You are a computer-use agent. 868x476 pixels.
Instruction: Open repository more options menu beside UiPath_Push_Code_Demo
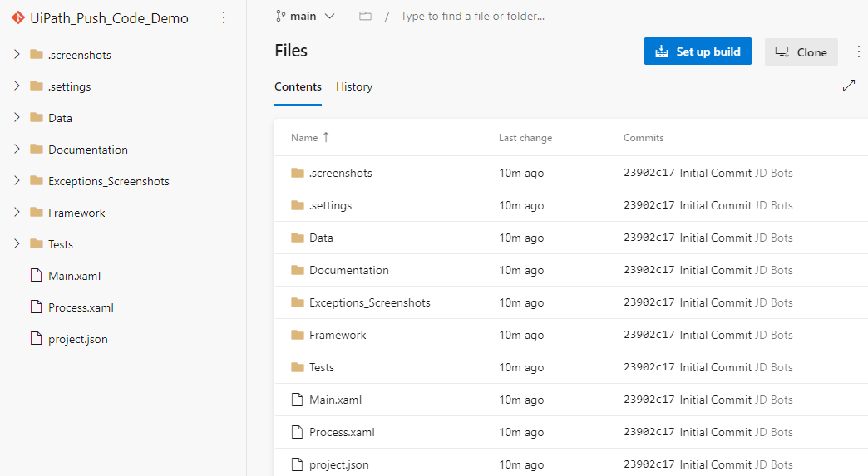coord(224,17)
